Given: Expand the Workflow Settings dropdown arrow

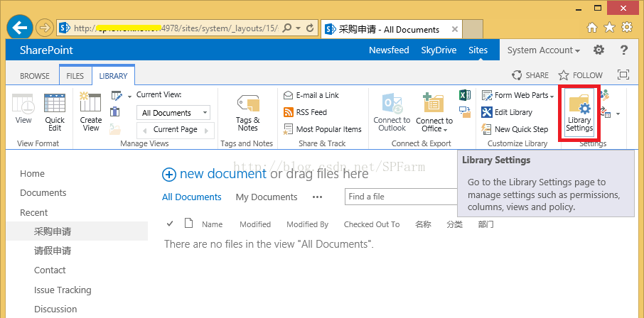Looking at the screenshot, I should (x=618, y=114).
